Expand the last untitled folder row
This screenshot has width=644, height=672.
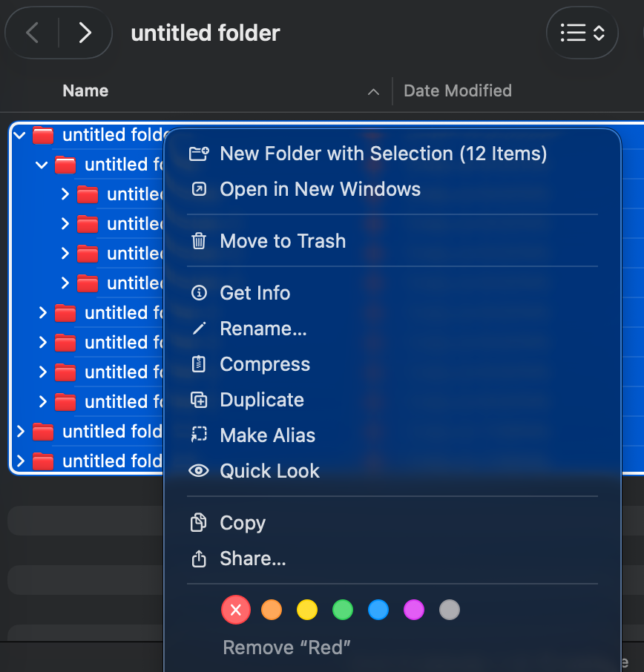[x=20, y=461]
